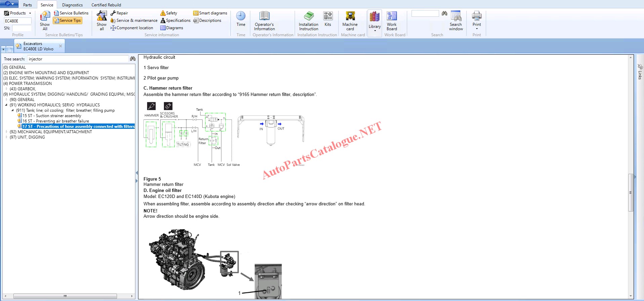The image size is (644, 301).
Task: Click the tree panel horizontal scrollbar
Action: click(65, 296)
